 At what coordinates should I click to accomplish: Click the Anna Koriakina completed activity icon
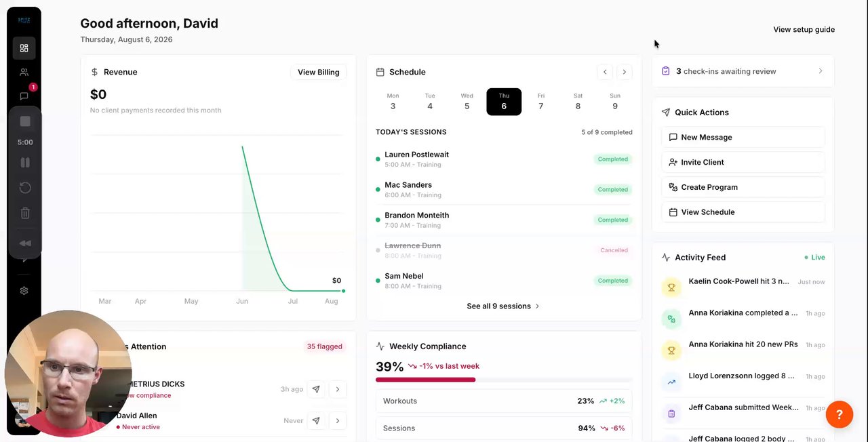[671, 319]
